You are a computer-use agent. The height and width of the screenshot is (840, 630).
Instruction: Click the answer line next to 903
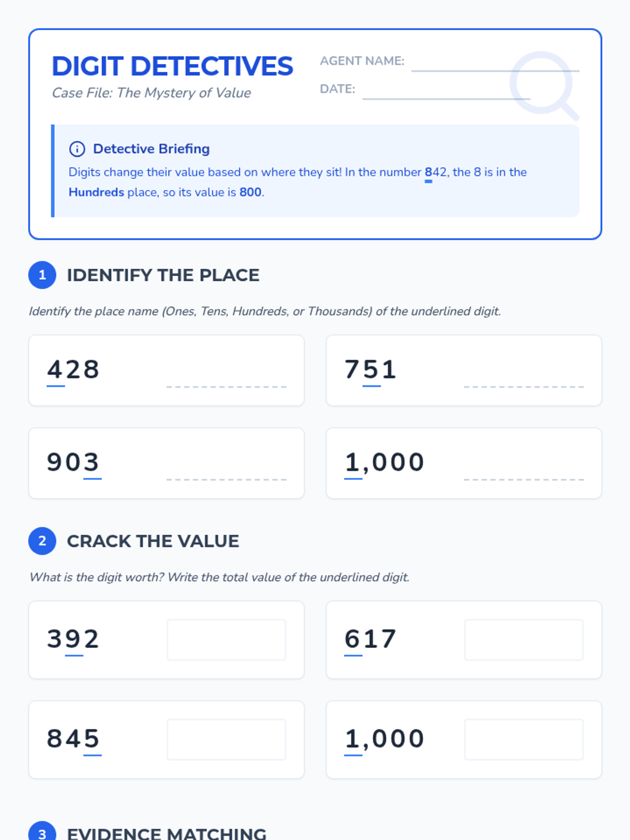[226, 479]
